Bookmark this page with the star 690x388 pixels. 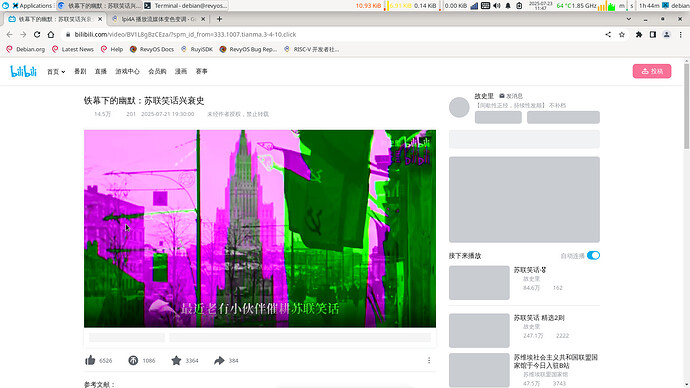(622, 34)
